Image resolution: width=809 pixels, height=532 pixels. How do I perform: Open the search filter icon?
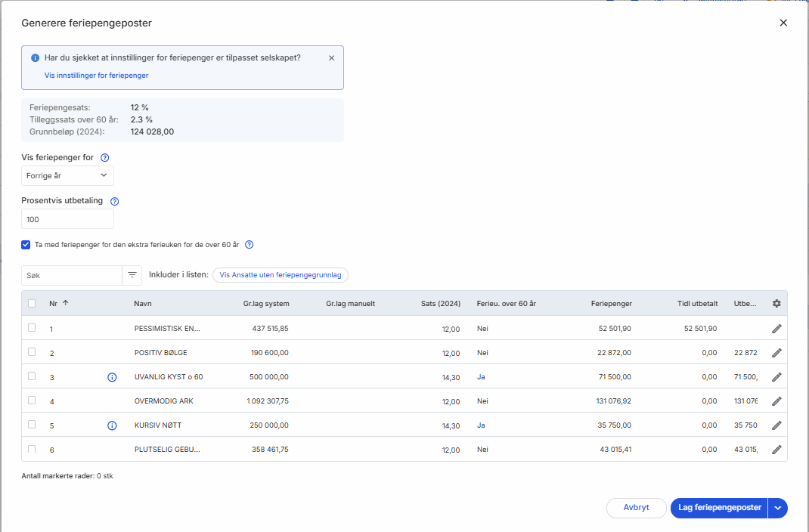(132, 275)
